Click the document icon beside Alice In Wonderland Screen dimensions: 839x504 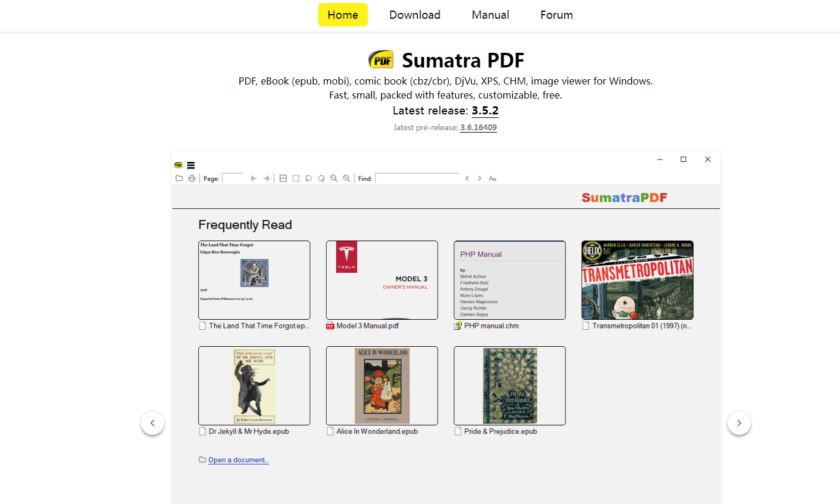(x=330, y=431)
